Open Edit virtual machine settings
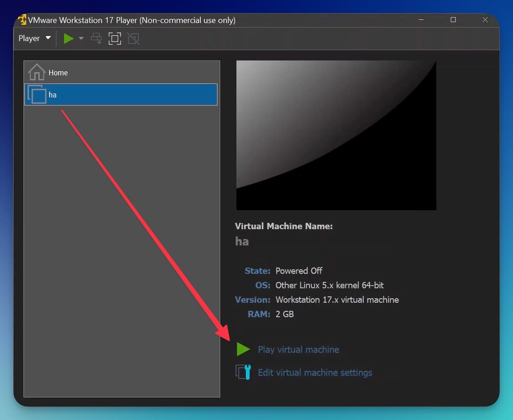This screenshot has width=513, height=420. coord(315,372)
